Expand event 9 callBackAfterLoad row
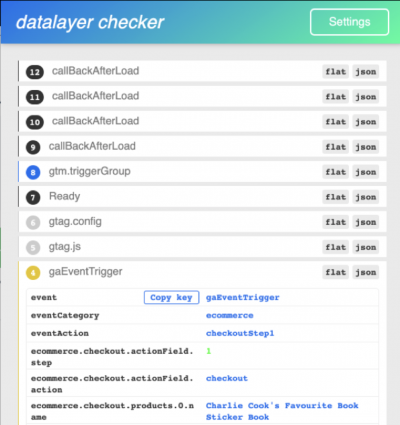Screen dimensions: 400x425 click(x=202, y=146)
